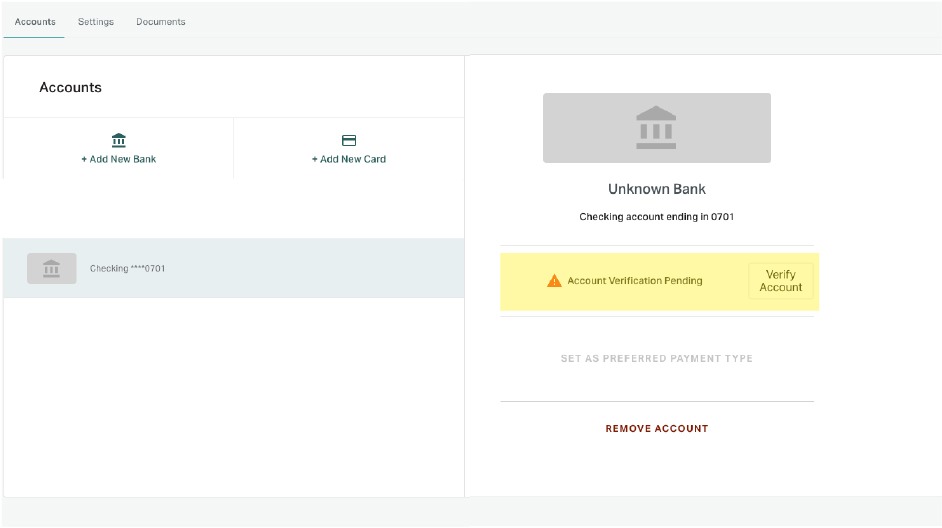
Task: Click the Unknown Bank name heading
Action: pyautogui.click(x=657, y=189)
